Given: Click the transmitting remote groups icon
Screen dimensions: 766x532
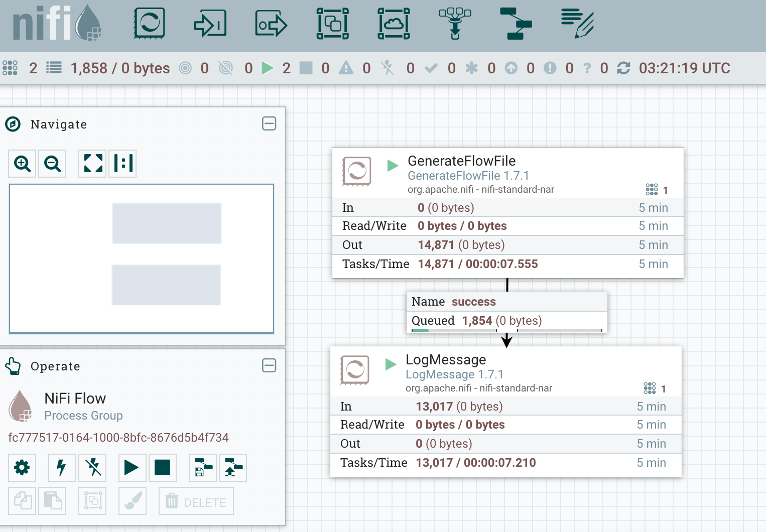Looking at the screenshot, I should tap(185, 68).
